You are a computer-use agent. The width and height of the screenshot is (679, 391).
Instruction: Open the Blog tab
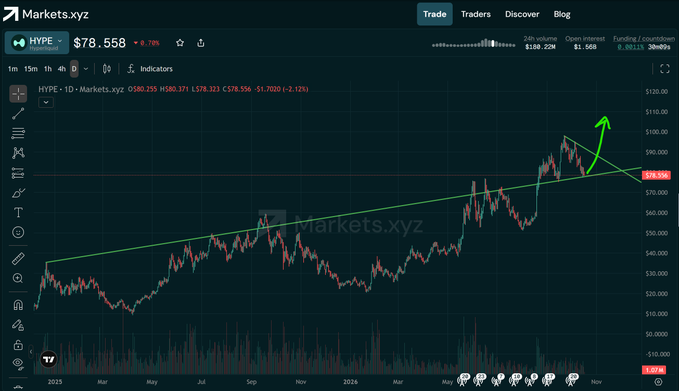(x=562, y=14)
